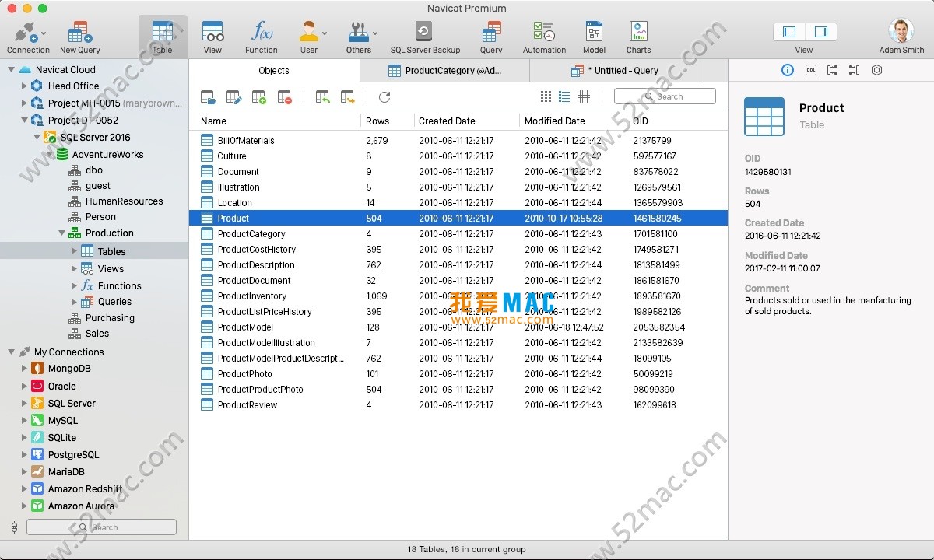Show the DDL panel tab
This screenshot has width=934, height=560.
[x=810, y=70]
